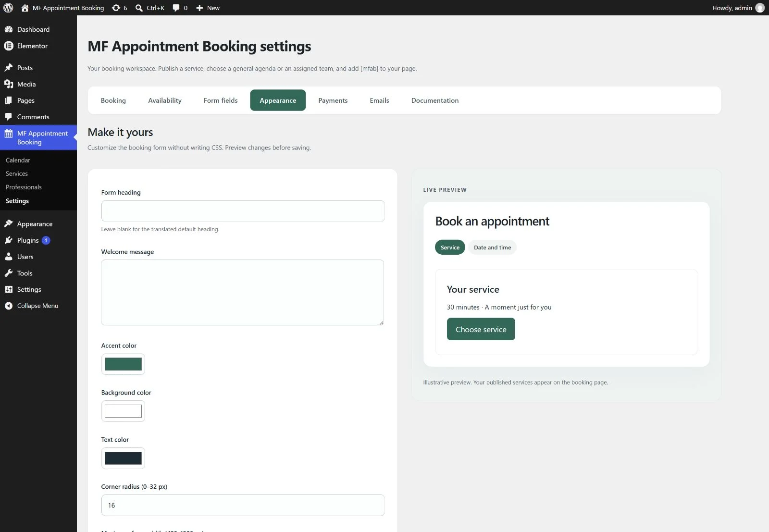
Task: Open the Accent color picker swatch
Action: point(123,364)
